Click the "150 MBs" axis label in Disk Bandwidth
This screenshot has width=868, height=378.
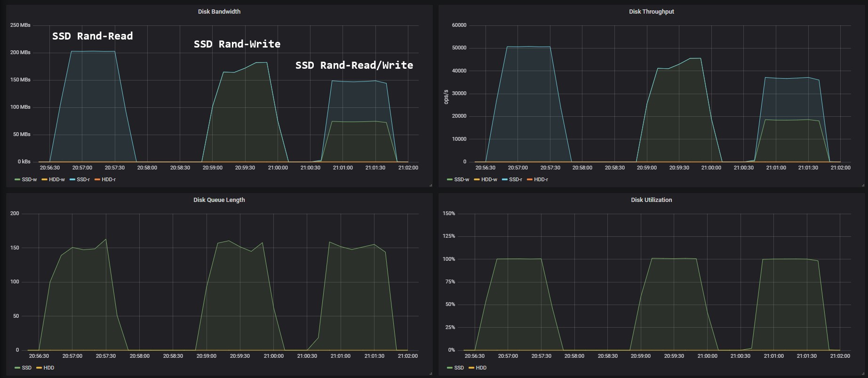tap(20, 80)
